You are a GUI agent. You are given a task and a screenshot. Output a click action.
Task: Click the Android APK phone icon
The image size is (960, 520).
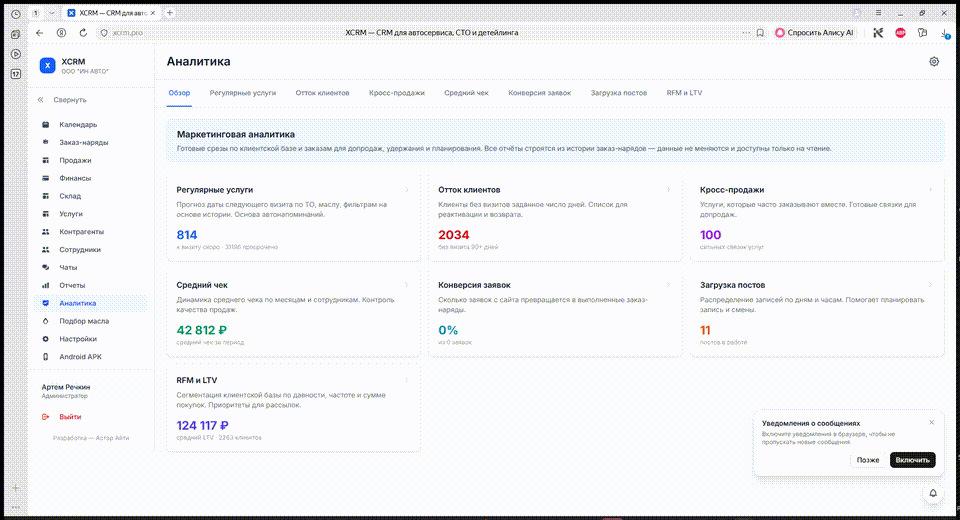(x=45, y=356)
